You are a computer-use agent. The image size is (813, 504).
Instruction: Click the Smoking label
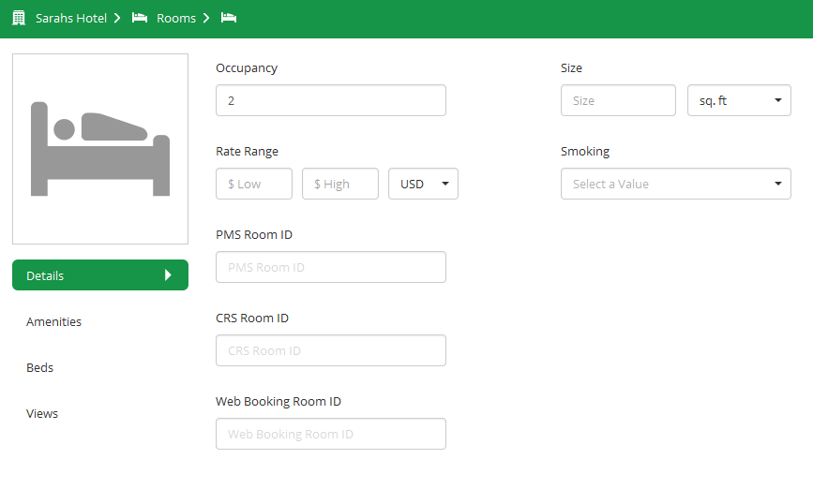click(x=585, y=151)
